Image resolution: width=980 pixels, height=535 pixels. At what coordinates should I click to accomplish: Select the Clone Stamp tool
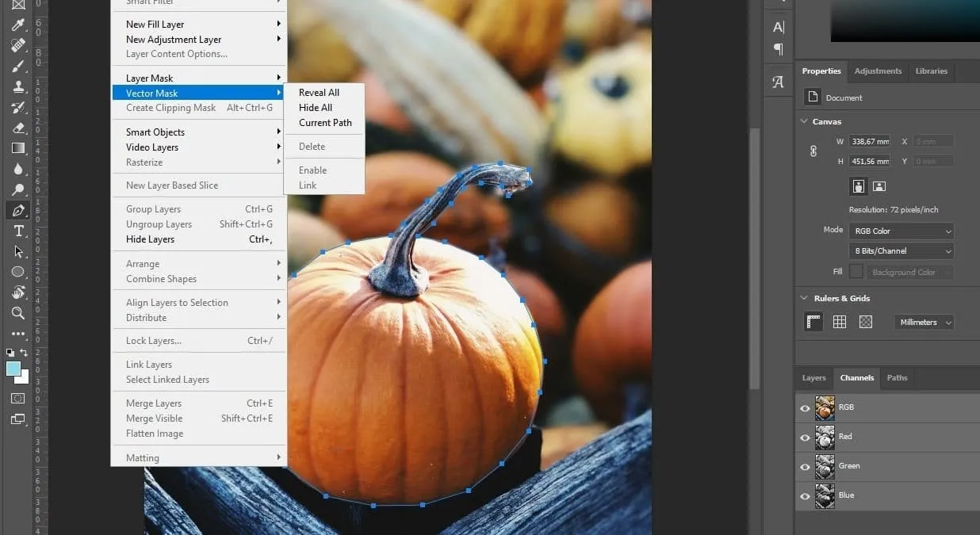click(x=17, y=87)
